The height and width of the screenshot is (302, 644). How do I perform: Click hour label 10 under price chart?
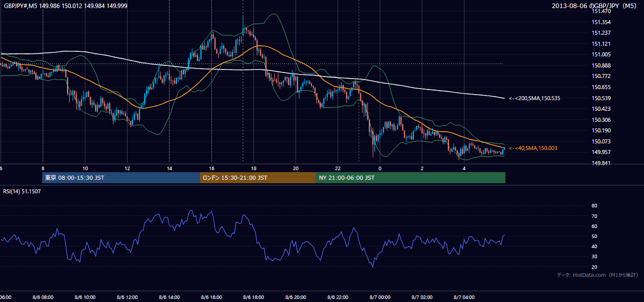[x=85, y=168]
